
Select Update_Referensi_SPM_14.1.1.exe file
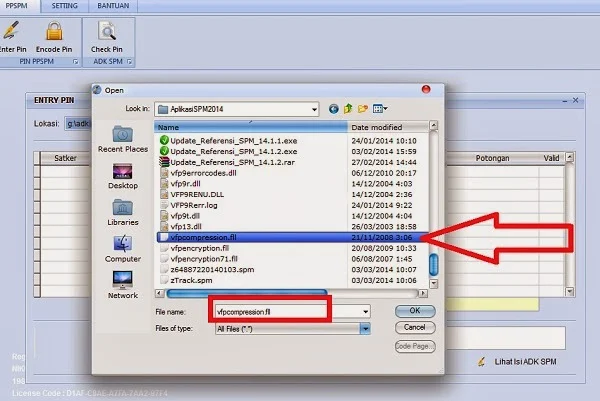[233, 141]
